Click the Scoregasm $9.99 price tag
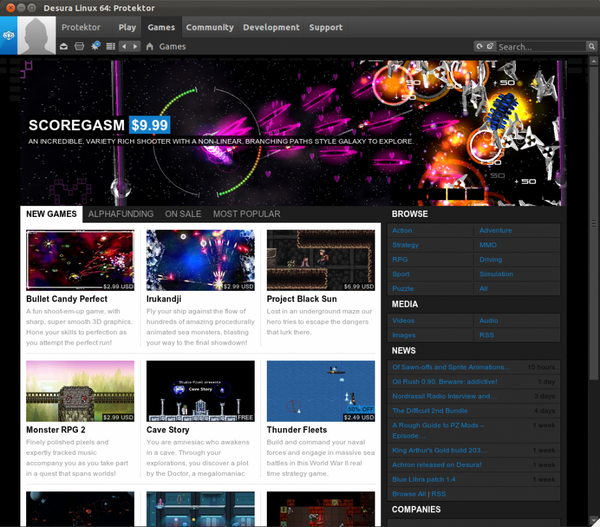600x527 pixels. (x=149, y=125)
